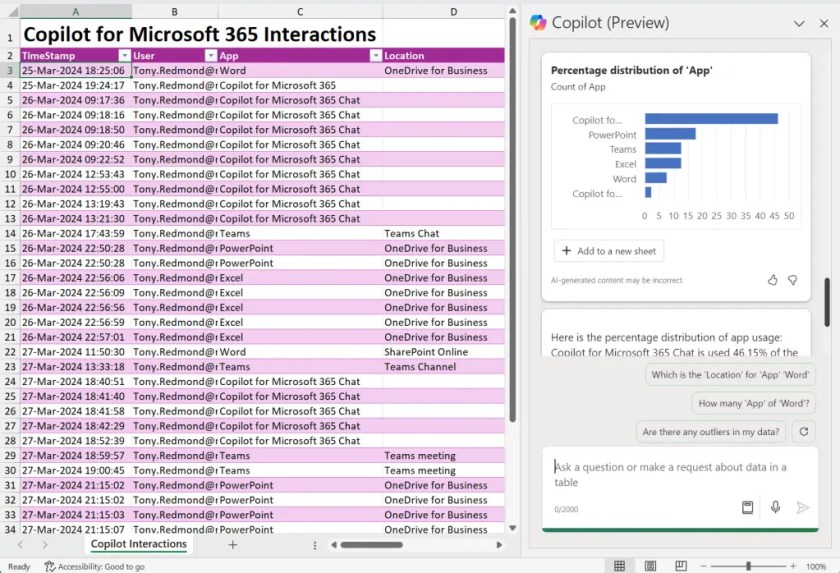Go to next sheet tab arrow
The height and width of the screenshot is (573, 840).
(45, 545)
